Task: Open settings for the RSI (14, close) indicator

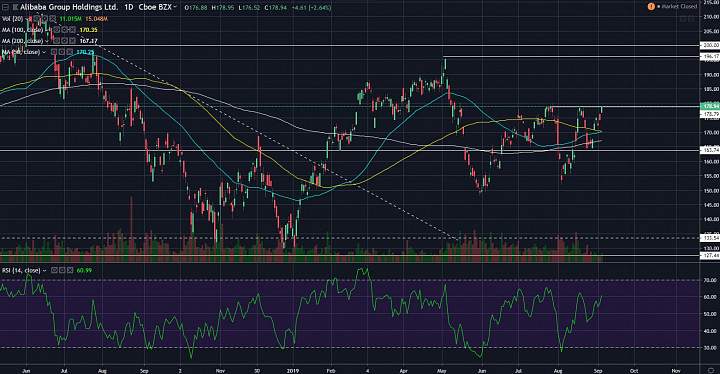Action: click(62, 270)
